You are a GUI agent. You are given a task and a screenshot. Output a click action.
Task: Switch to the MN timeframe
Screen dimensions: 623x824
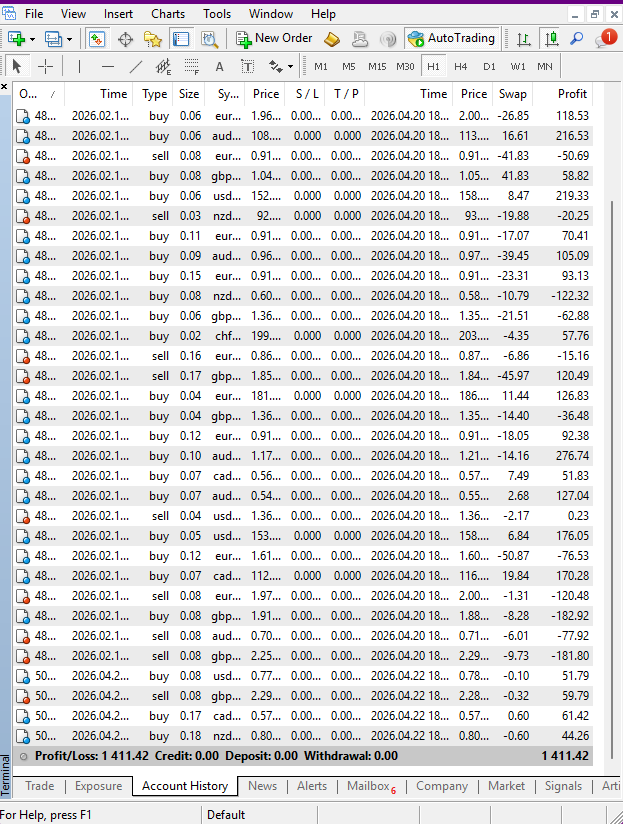click(545, 66)
